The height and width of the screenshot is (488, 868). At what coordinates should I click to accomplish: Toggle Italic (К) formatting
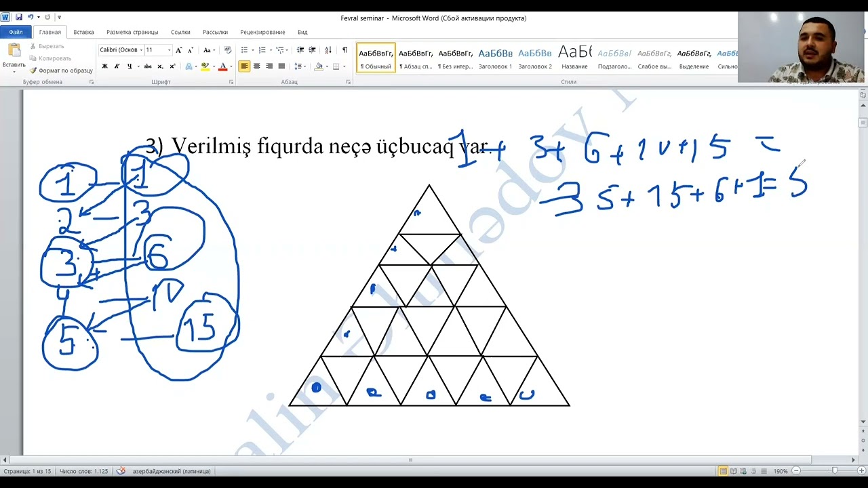pyautogui.click(x=117, y=66)
